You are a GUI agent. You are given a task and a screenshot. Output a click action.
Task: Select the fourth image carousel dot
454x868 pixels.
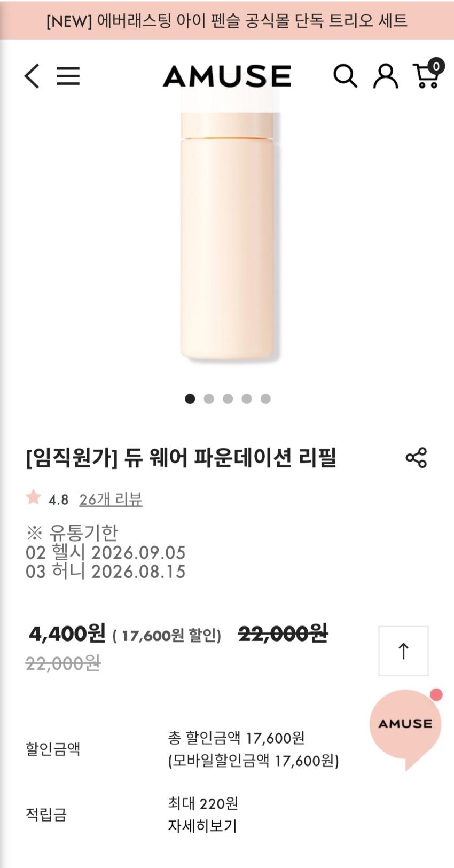pos(247,398)
